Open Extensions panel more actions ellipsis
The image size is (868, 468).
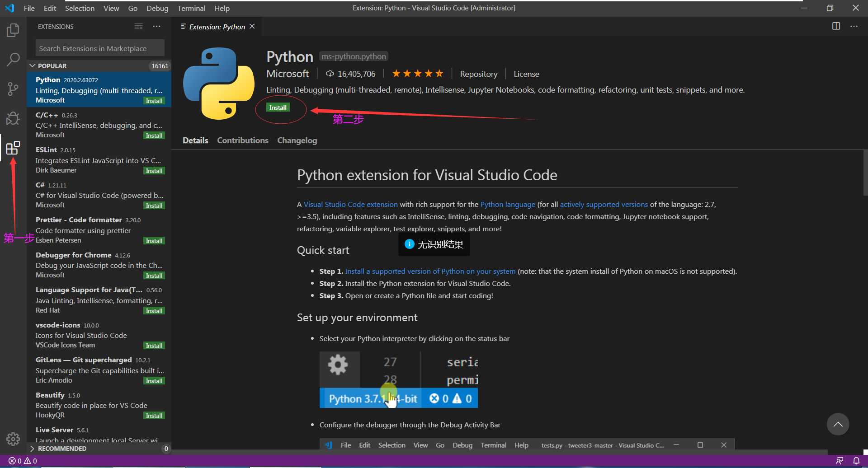(x=156, y=27)
